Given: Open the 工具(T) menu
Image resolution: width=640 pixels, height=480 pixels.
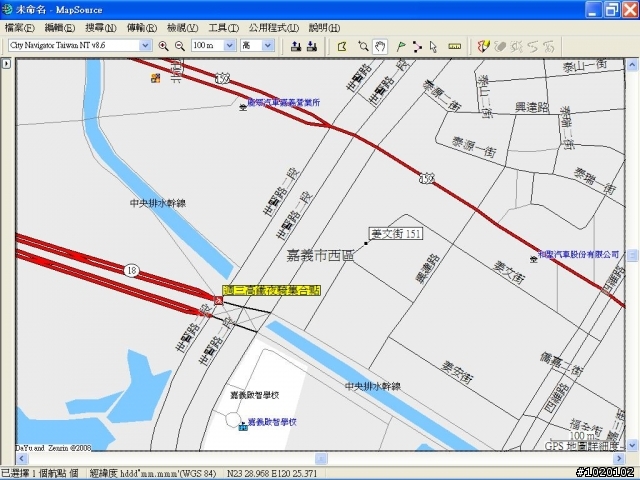Looking at the screenshot, I should (223, 28).
